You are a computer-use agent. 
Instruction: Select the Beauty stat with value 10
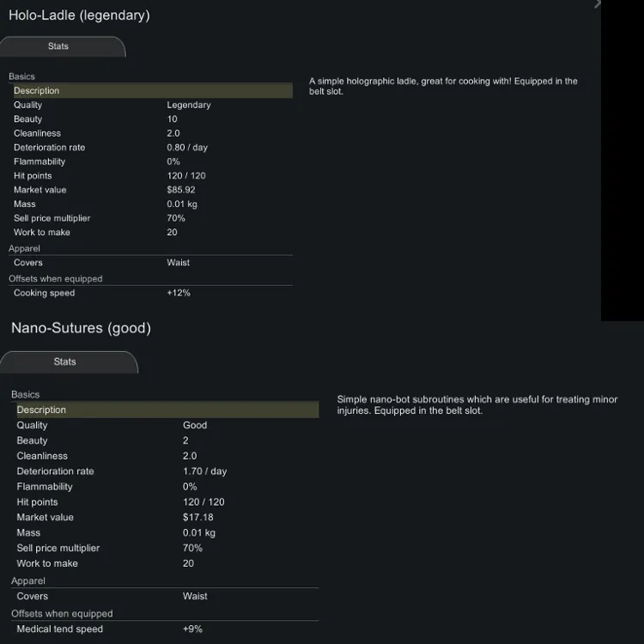pyautogui.click(x=151, y=119)
